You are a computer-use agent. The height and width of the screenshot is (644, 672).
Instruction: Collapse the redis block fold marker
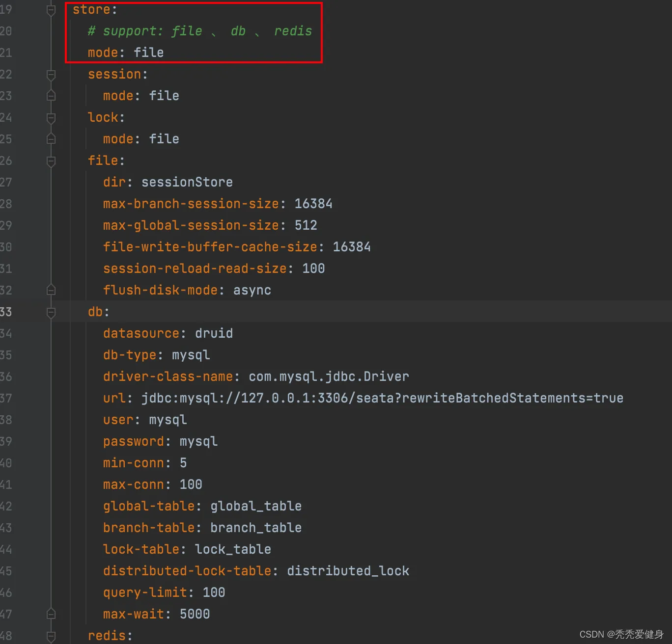click(x=51, y=636)
